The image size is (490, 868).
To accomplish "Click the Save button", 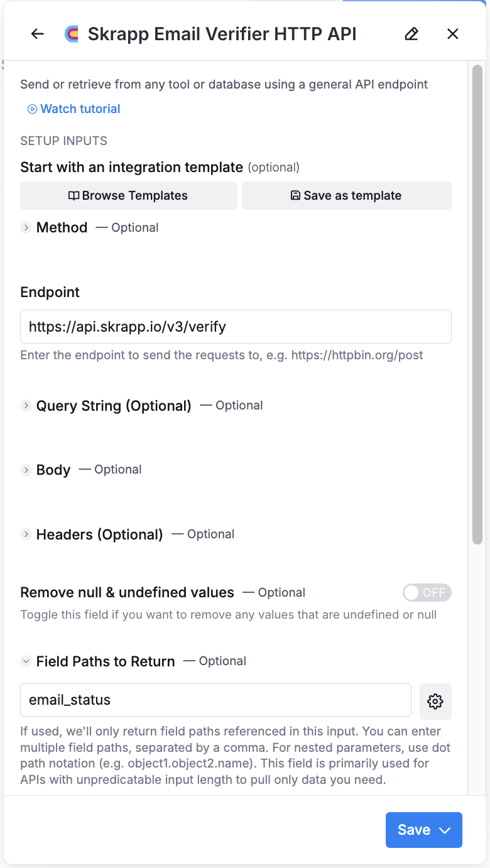I will 415,830.
